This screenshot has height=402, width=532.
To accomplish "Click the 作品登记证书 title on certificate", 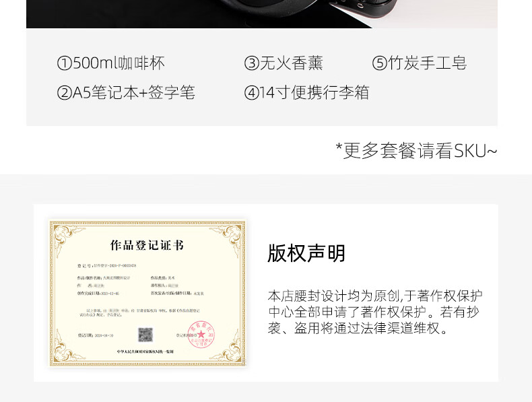I will tap(147, 245).
